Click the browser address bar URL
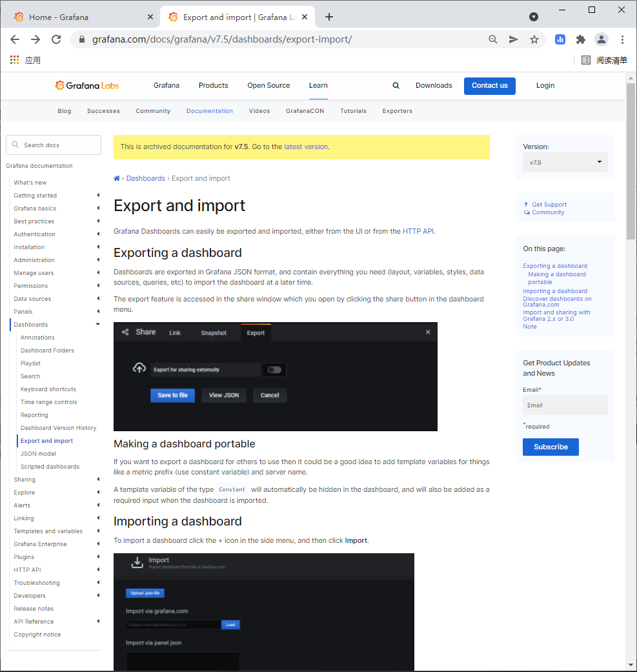This screenshot has height=672, width=637. [x=222, y=39]
